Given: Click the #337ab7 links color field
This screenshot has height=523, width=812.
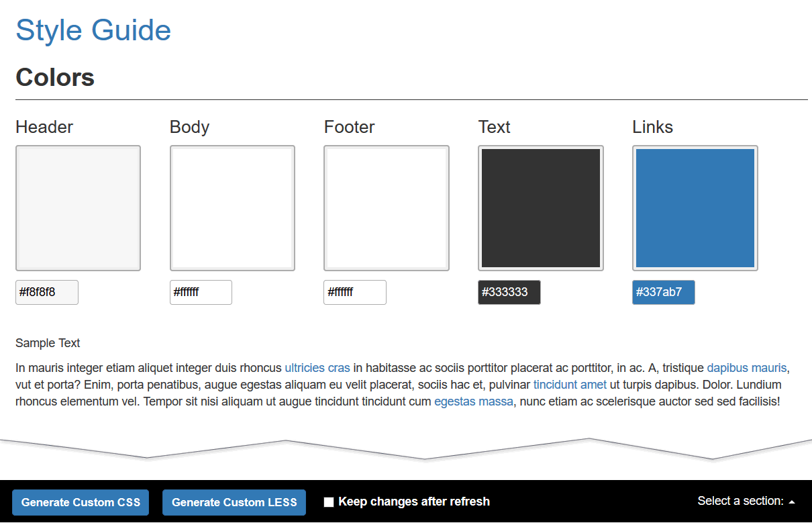Looking at the screenshot, I should click(x=664, y=292).
